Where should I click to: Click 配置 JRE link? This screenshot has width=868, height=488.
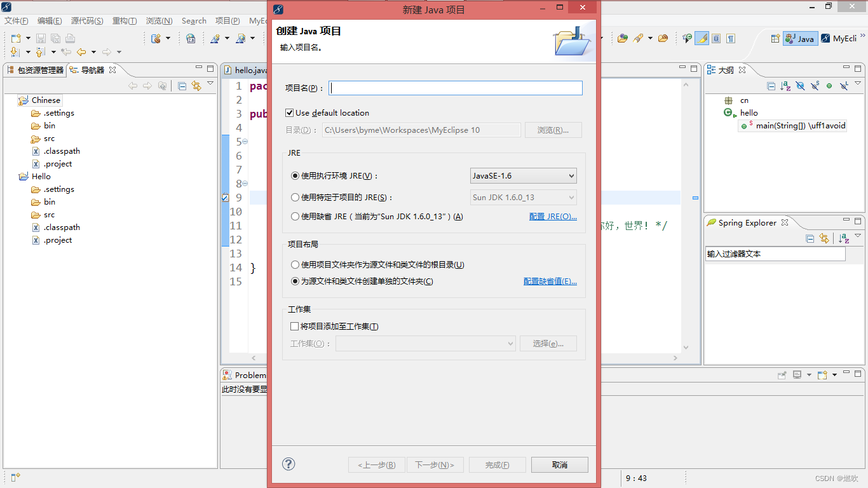[x=553, y=217]
